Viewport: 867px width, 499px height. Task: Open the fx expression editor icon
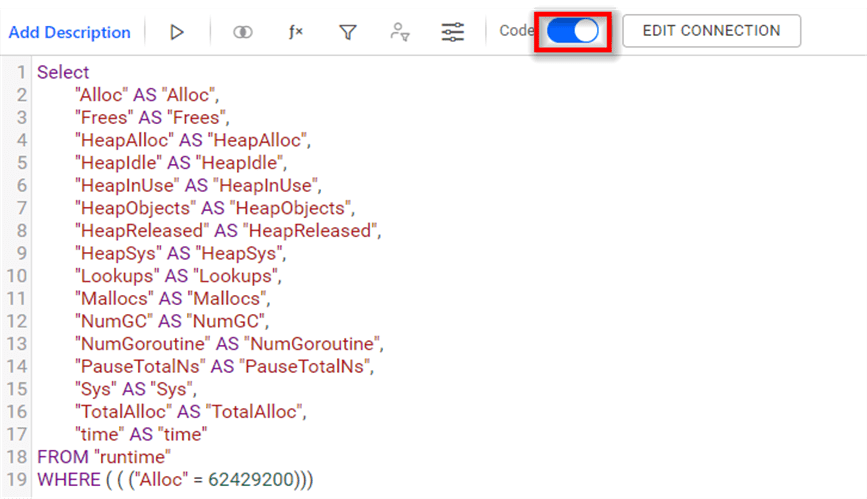pyautogui.click(x=296, y=32)
